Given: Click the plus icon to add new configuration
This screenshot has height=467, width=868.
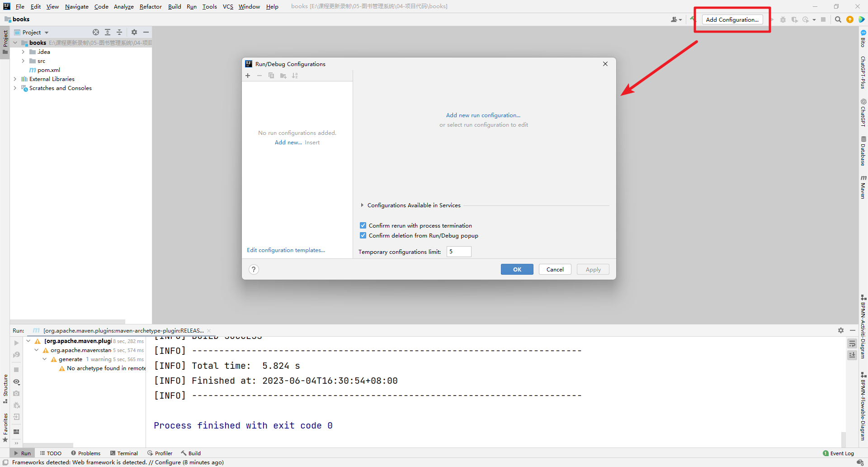Looking at the screenshot, I should (x=248, y=76).
